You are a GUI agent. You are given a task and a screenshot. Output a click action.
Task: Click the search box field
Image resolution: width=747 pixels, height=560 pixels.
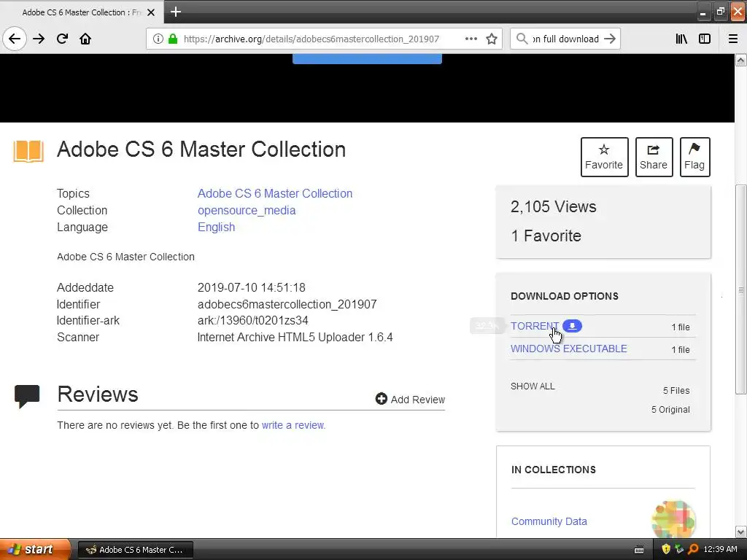565,39
